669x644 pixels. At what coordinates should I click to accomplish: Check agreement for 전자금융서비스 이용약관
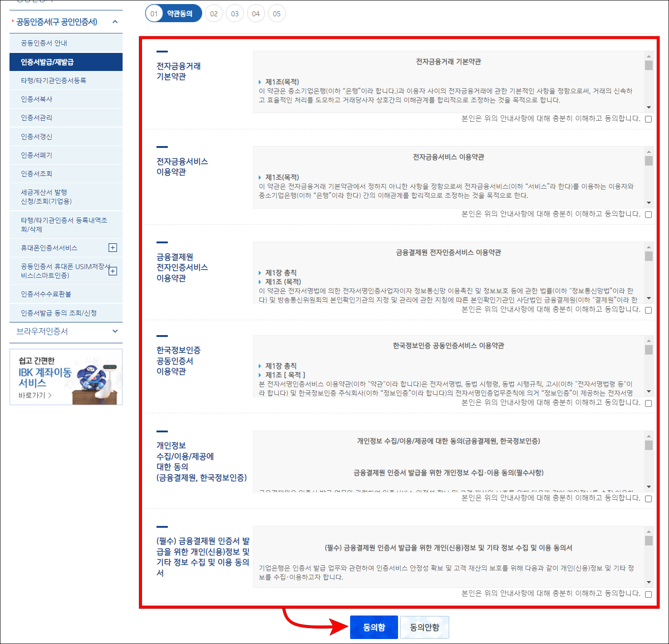tap(649, 214)
